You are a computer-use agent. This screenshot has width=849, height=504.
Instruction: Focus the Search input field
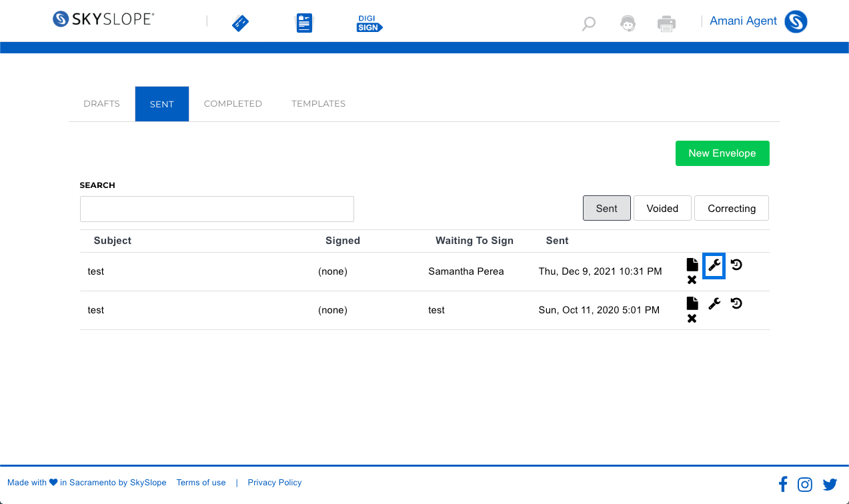tap(217, 209)
